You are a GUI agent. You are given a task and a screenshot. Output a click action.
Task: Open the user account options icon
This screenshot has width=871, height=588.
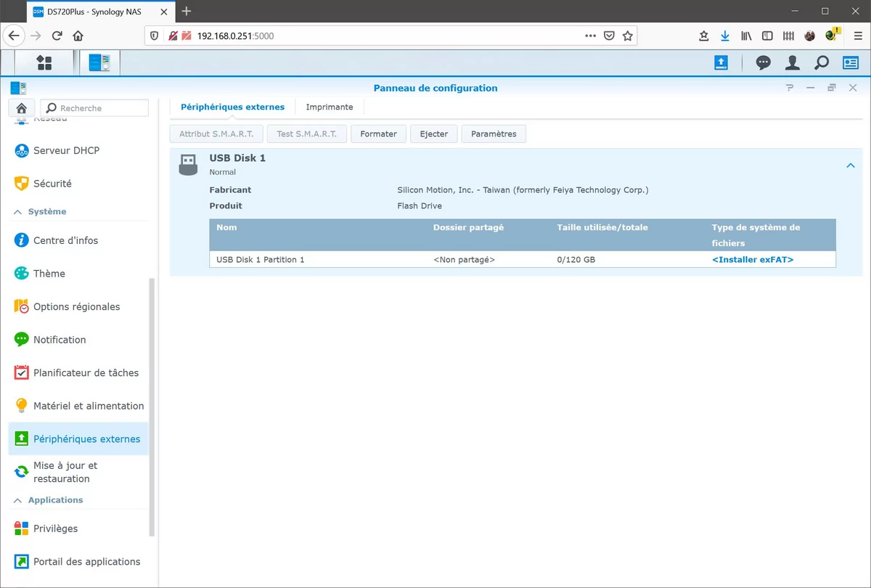pos(793,63)
